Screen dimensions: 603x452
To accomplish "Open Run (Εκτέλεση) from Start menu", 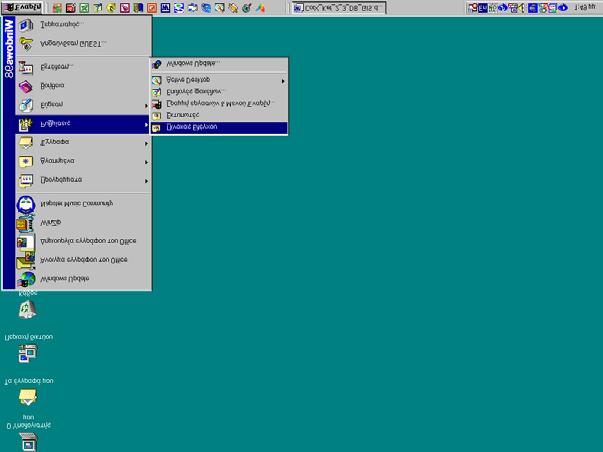I will coord(83,67).
